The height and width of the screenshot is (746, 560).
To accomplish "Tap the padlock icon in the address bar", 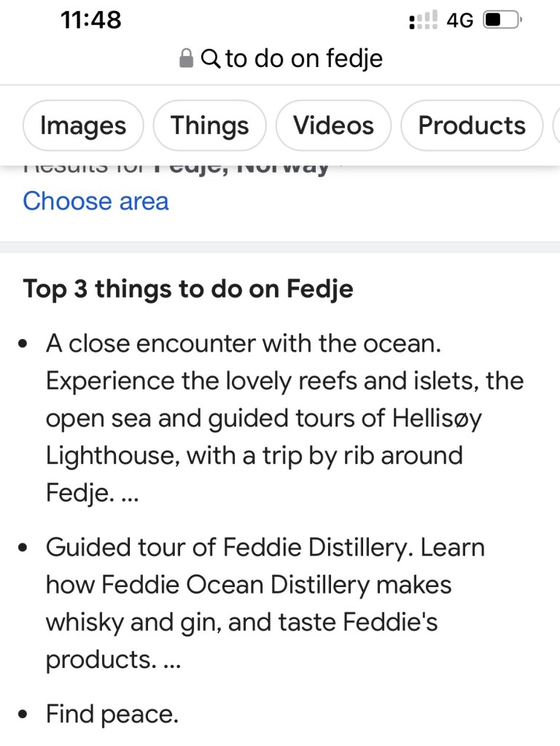I will point(187,58).
